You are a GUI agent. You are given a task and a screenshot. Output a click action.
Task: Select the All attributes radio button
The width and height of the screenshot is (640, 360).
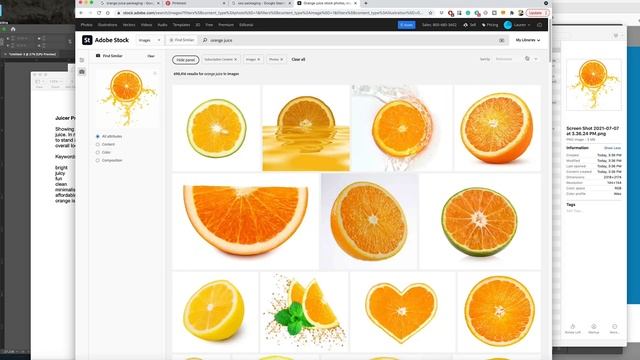[98, 136]
